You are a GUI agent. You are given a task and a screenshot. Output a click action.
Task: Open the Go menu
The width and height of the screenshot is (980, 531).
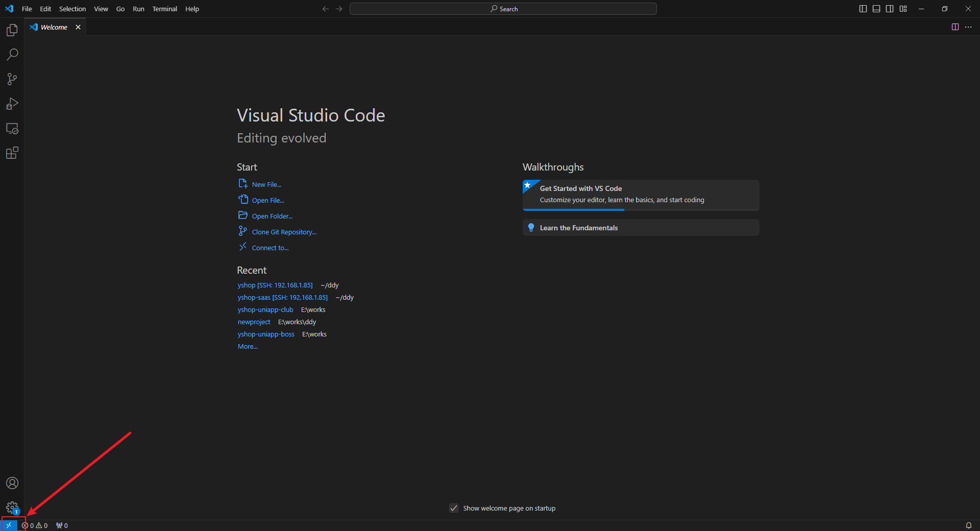pos(120,9)
